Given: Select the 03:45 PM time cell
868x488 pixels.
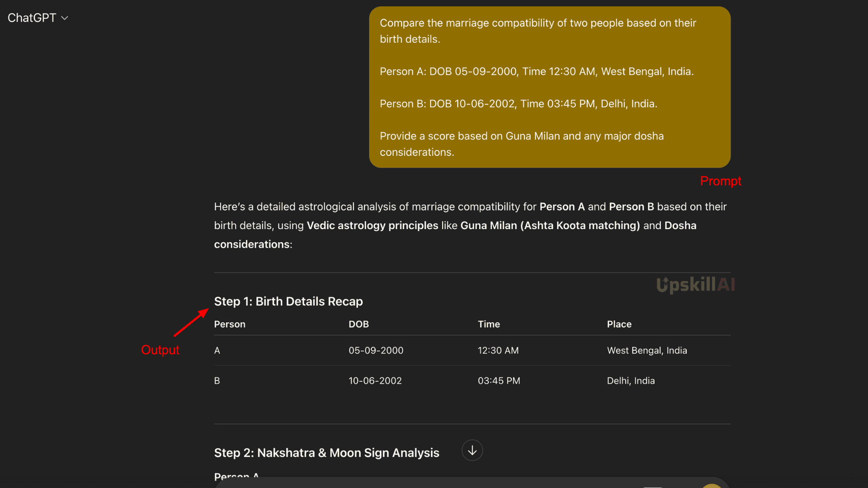Looking at the screenshot, I should [499, 380].
